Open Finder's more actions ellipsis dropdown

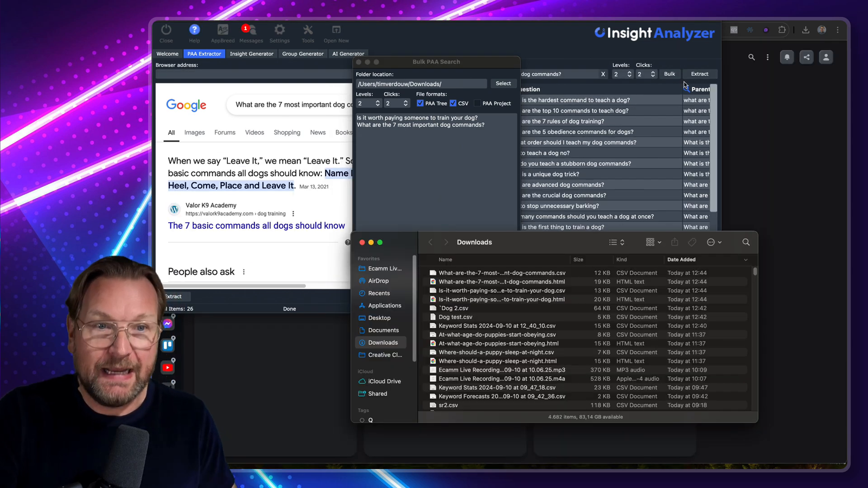pos(714,242)
